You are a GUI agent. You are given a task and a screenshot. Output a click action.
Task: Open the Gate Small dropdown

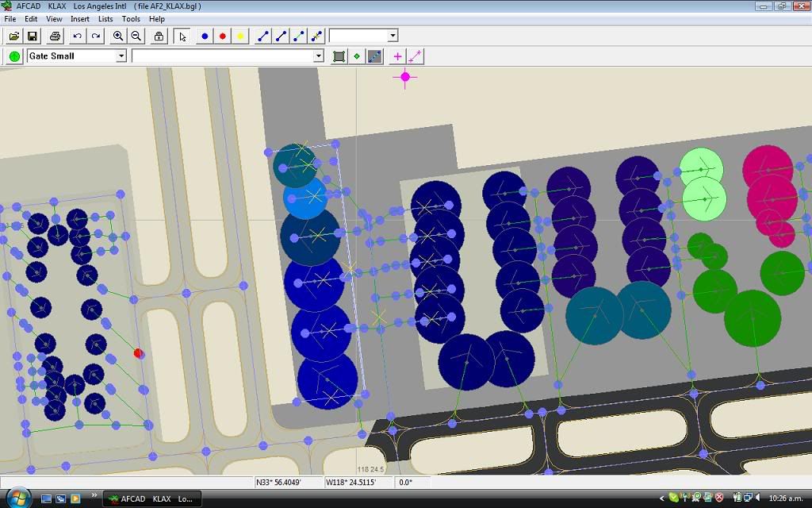coord(121,56)
